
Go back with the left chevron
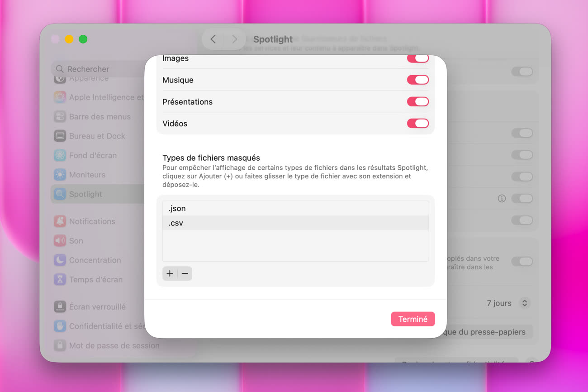coord(213,39)
